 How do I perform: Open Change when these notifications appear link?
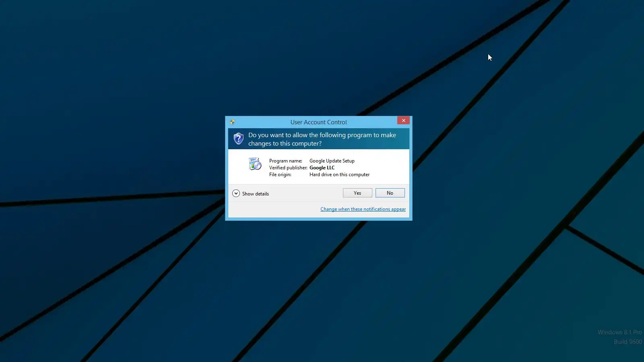point(363,209)
